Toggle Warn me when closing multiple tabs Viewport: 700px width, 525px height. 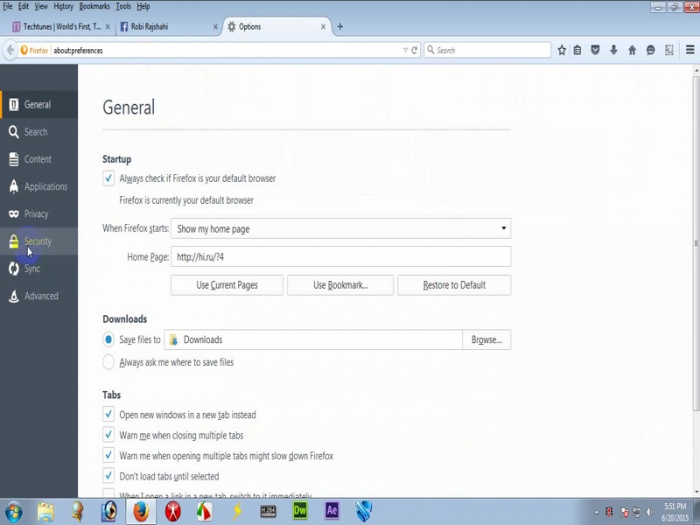[x=108, y=435]
